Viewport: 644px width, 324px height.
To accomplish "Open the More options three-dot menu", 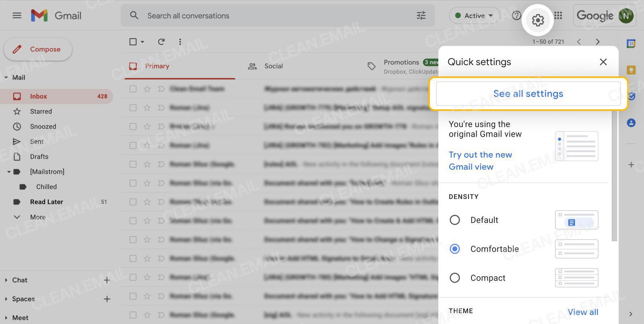I will pos(180,42).
